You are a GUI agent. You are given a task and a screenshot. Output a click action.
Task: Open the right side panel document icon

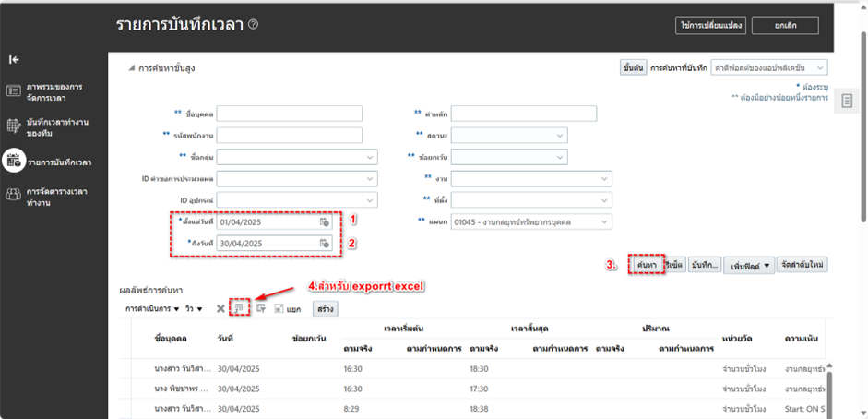pos(847,100)
